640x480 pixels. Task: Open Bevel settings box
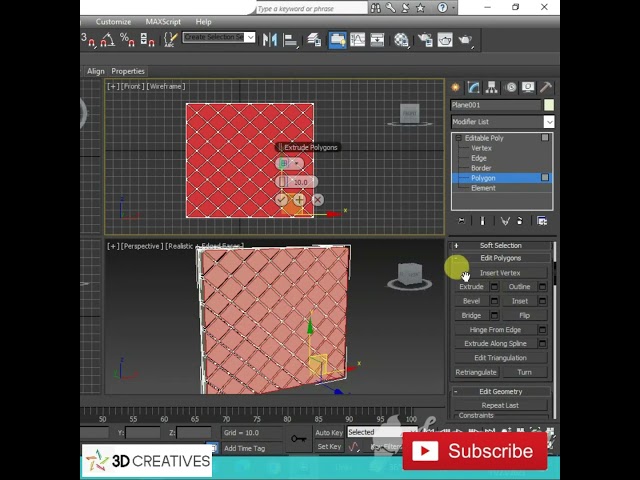click(494, 301)
